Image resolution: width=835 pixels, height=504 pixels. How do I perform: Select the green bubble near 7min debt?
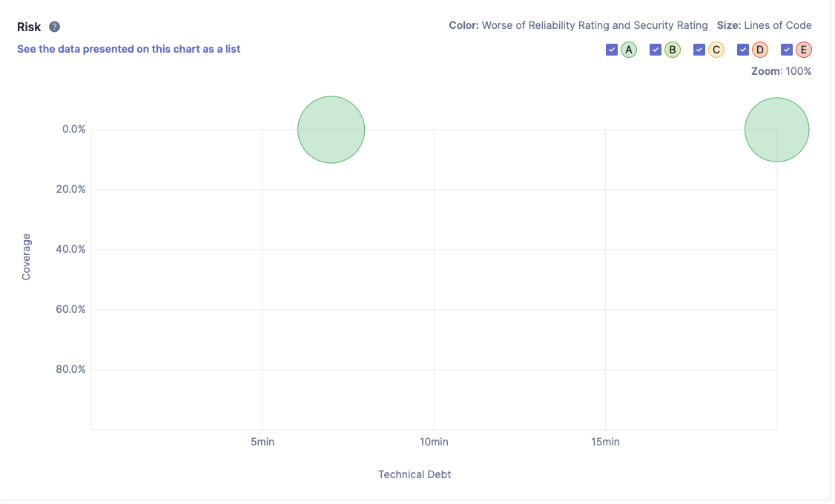point(331,130)
